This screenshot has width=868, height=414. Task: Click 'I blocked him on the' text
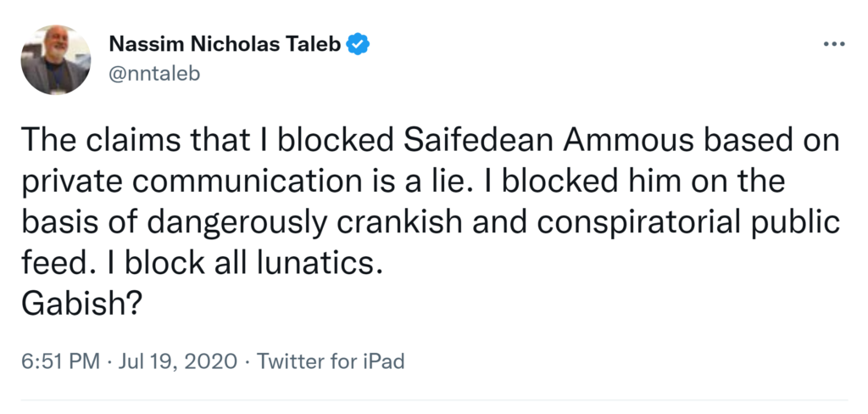pyautogui.click(x=648, y=182)
